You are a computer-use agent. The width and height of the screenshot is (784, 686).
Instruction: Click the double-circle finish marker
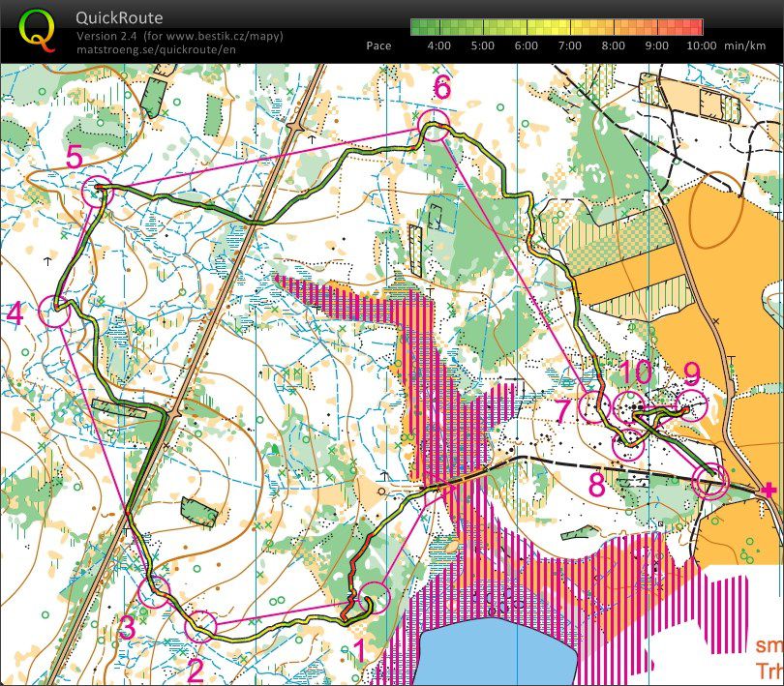coord(710,481)
